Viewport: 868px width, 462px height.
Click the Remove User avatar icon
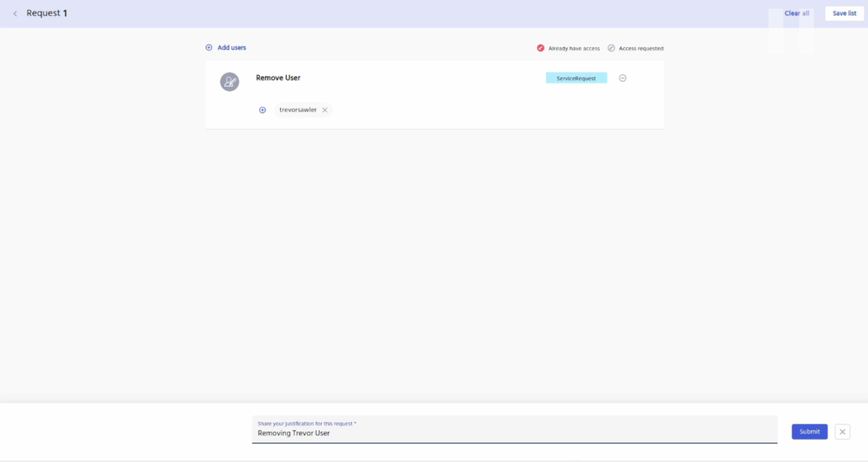tap(230, 82)
